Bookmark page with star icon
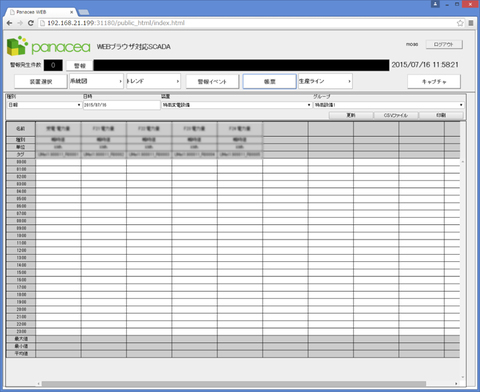Viewport: 480px width, 392px height. (460, 23)
